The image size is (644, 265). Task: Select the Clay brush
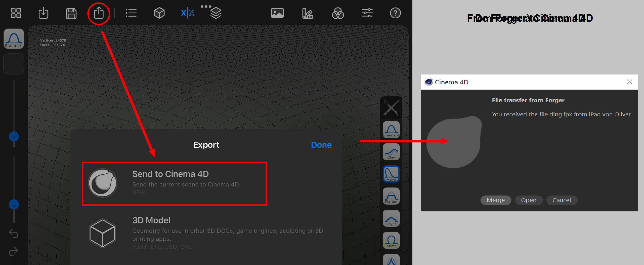click(391, 152)
